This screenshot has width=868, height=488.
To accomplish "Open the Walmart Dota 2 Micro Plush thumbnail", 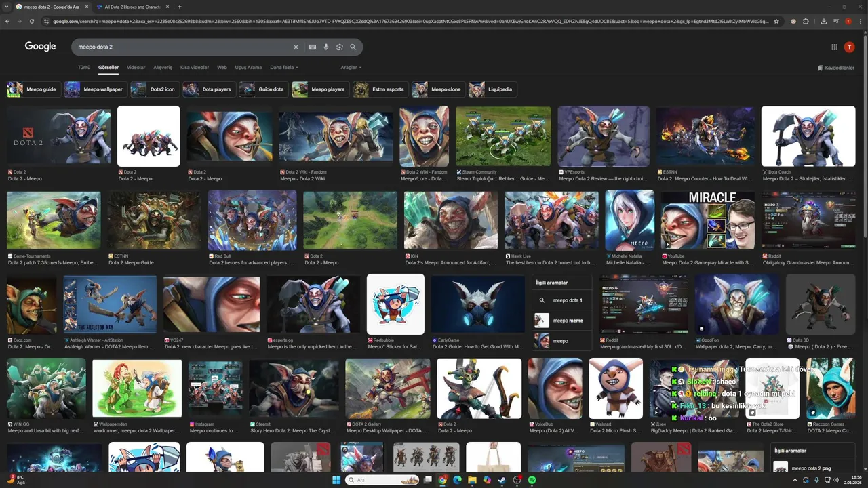I will (616, 388).
